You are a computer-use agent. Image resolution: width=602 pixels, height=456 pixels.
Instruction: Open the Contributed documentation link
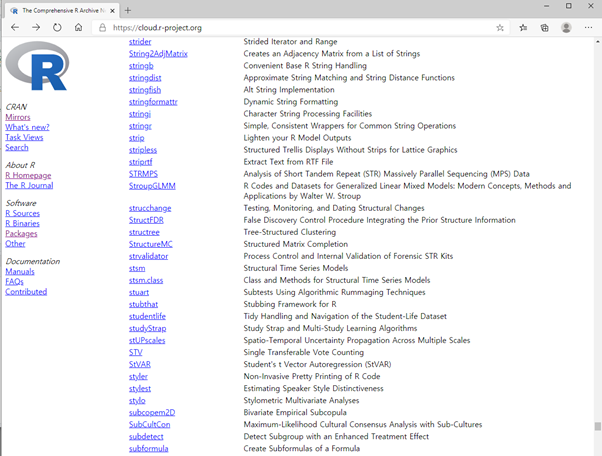26,292
